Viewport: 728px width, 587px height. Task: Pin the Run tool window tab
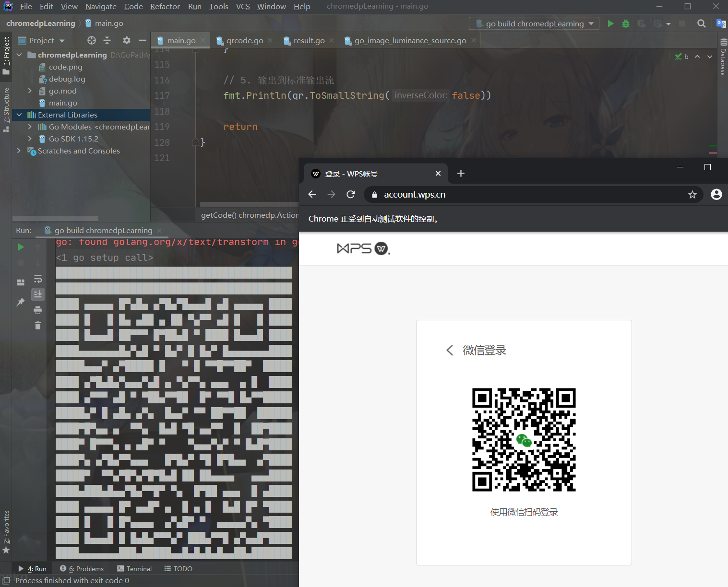pyautogui.click(x=20, y=302)
